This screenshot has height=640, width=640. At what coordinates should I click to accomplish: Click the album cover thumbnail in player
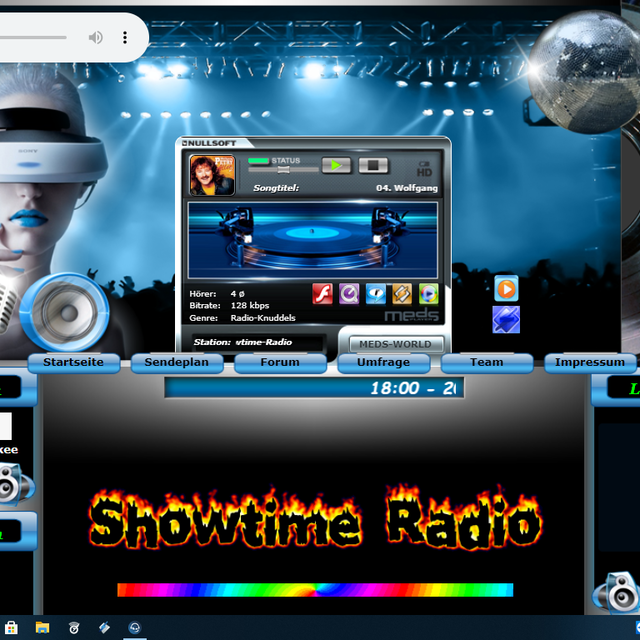(x=212, y=175)
